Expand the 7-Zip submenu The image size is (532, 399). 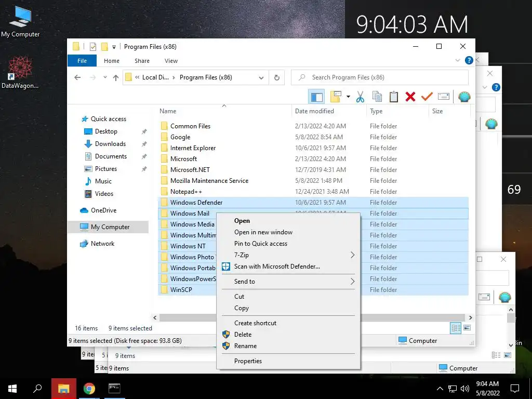pos(288,255)
